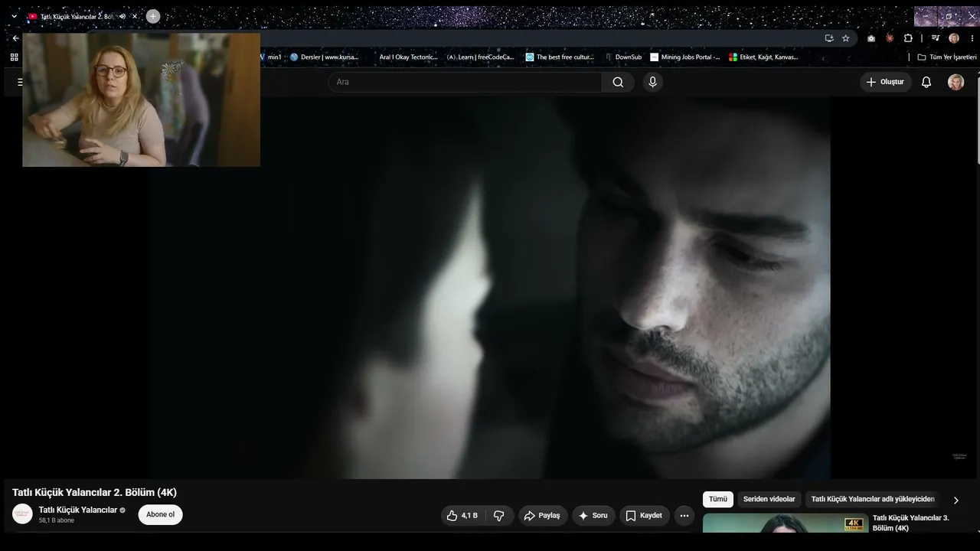
Task: Open the DownSub bookmark
Action: point(623,57)
